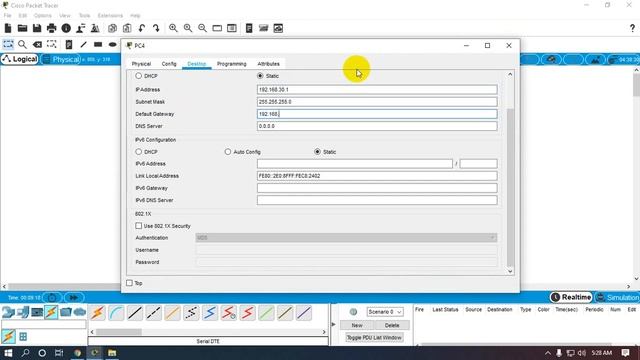Open the Attributes tab
The height and width of the screenshot is (360, 640).
click(x=269, y=64)
